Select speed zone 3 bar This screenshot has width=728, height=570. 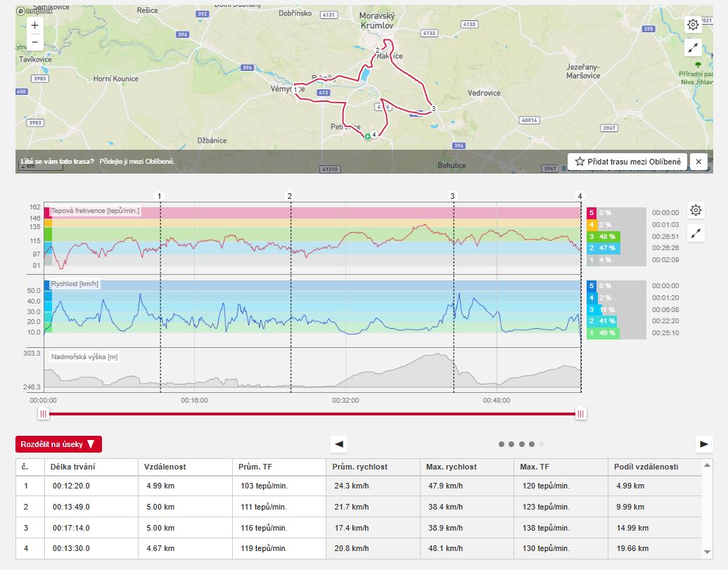(595, 309)
